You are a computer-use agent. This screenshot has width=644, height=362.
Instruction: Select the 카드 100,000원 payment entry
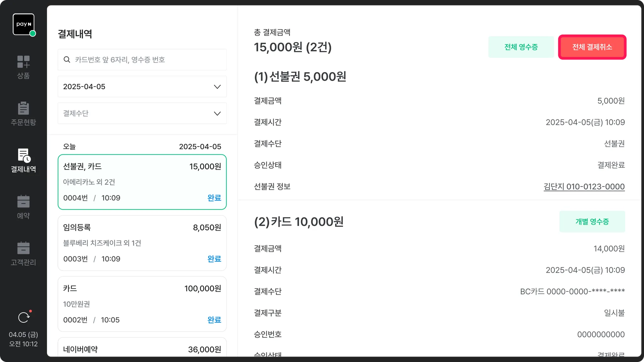(x=142, y=304)
